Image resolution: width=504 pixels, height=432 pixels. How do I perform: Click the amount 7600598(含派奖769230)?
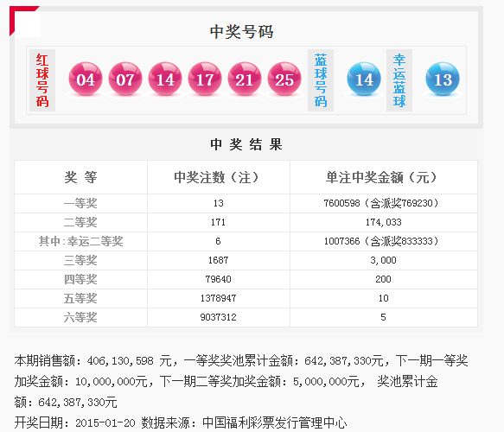point(381,203)
